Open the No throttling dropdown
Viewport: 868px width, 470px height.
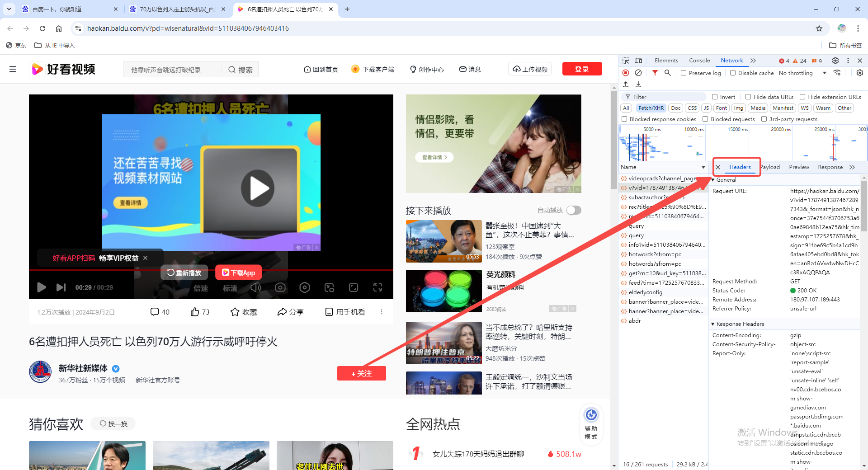tap(802, 73)
